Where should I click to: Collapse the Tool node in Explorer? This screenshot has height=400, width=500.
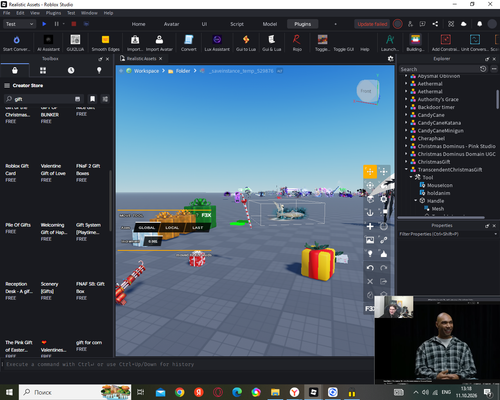[411, 177]
